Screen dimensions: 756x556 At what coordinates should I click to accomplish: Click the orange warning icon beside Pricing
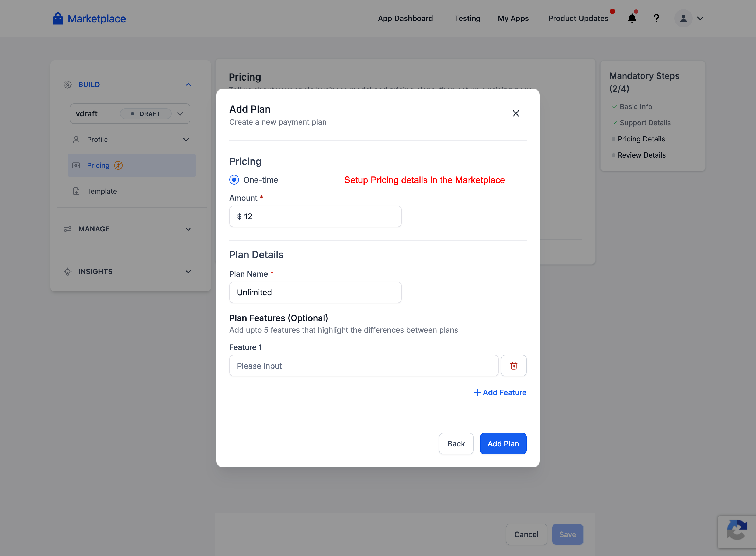[x=118, y=165]
